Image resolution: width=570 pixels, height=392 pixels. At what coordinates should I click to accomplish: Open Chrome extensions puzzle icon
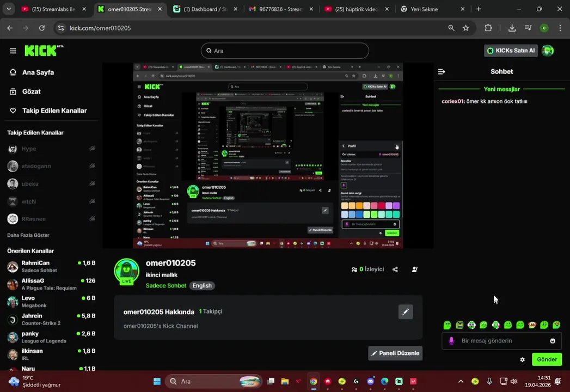[488, 28]
